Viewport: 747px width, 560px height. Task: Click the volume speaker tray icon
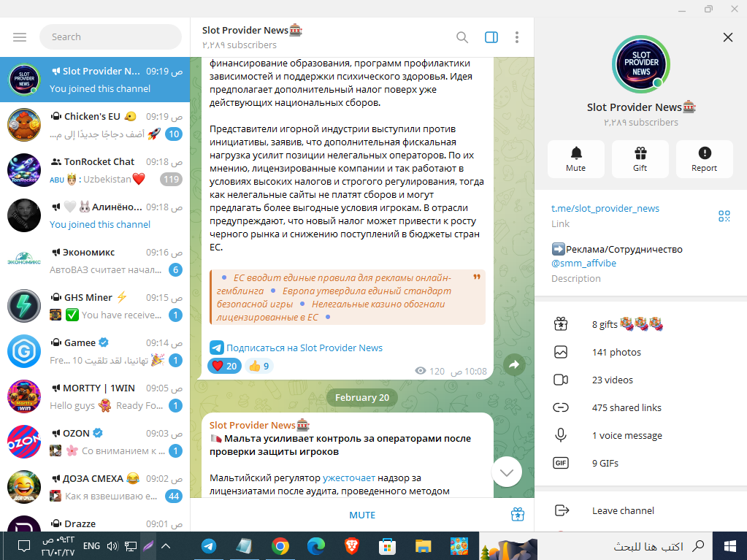pos(112,546)
